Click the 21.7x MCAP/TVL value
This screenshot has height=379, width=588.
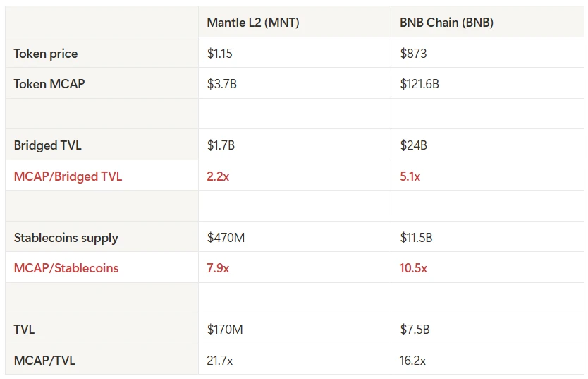click(x=220, y=360)
